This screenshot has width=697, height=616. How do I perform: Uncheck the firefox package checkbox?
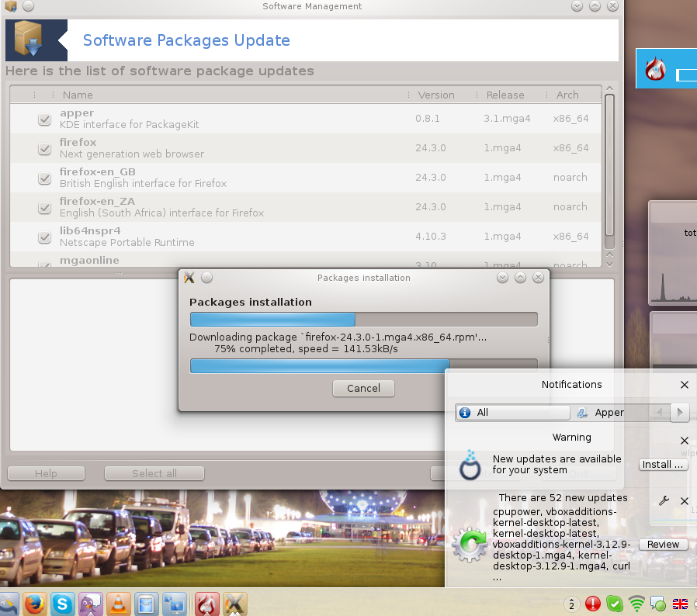pos(44,148)
